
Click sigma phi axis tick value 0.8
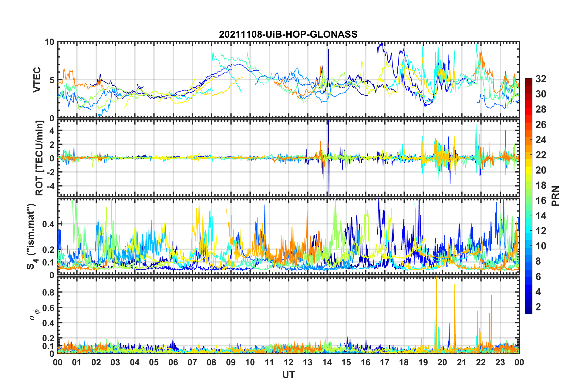click(49, 292)
